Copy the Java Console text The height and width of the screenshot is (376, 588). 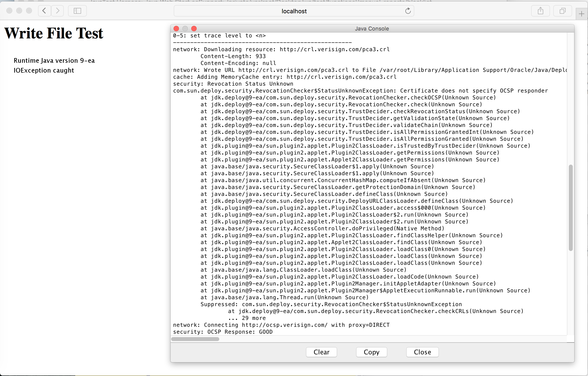tap(371, 352)
